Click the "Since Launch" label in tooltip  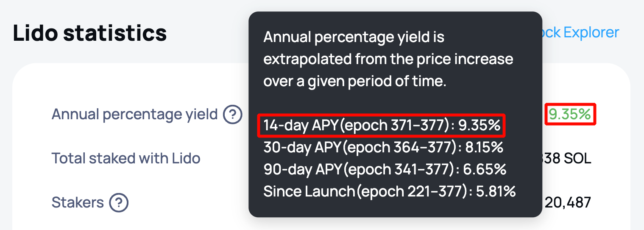(309, 192)
